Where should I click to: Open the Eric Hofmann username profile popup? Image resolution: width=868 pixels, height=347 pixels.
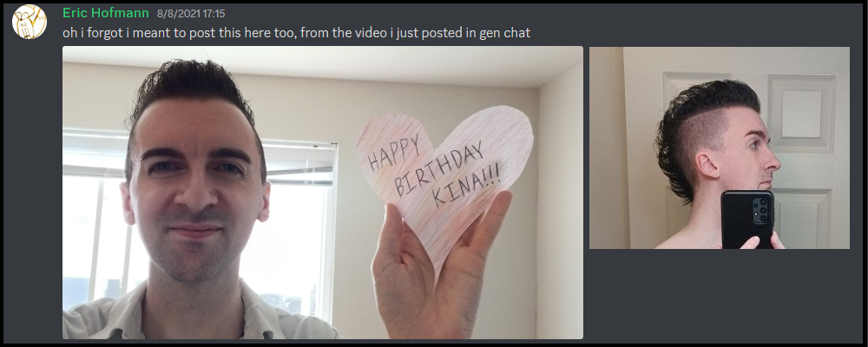tap(106, 13)
